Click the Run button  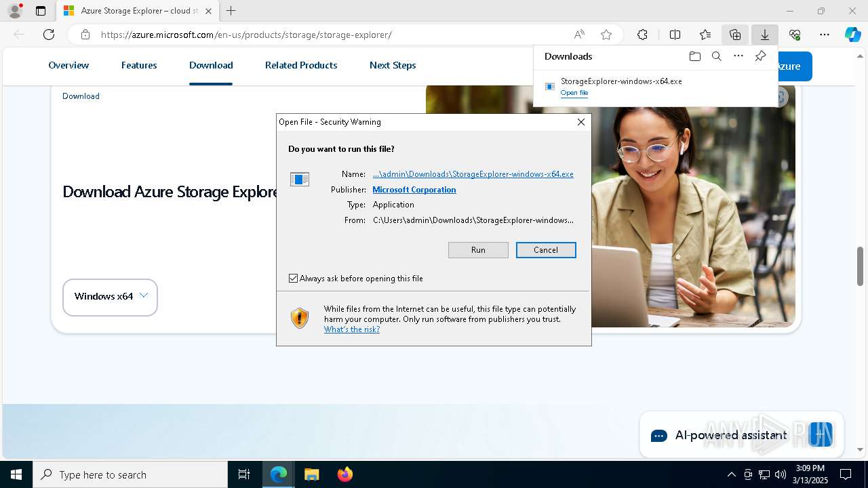(478, 250)
